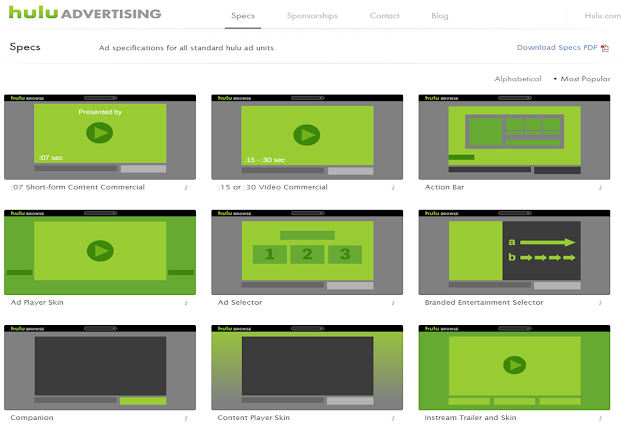Open the Sponsorships tab
The width and height of the screenshot is (640, 429).
click(312, 16)
